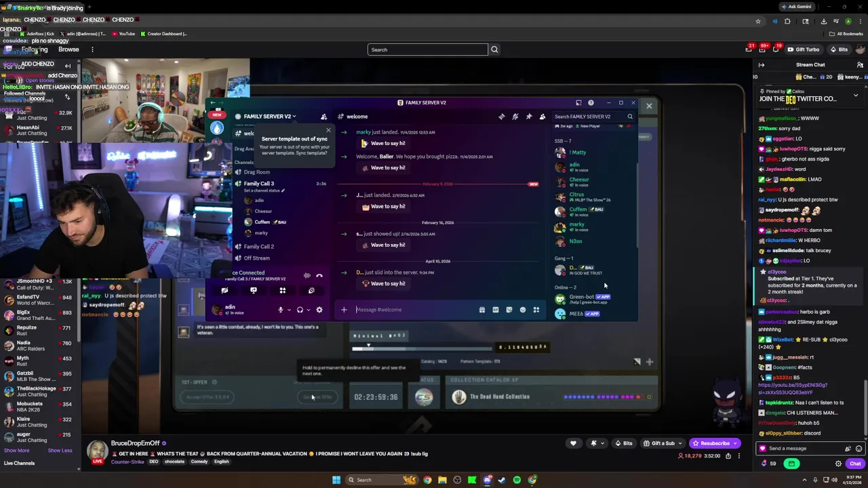The width and height of the screenshot is (868, 488).
Task: Open Discord help question mark icon
Action: 591,103
